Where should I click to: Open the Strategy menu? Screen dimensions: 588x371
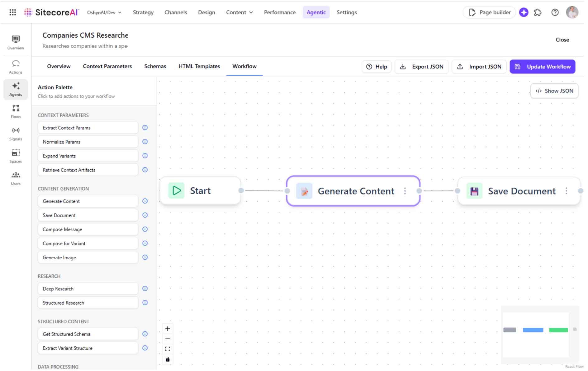coord(144,12)
